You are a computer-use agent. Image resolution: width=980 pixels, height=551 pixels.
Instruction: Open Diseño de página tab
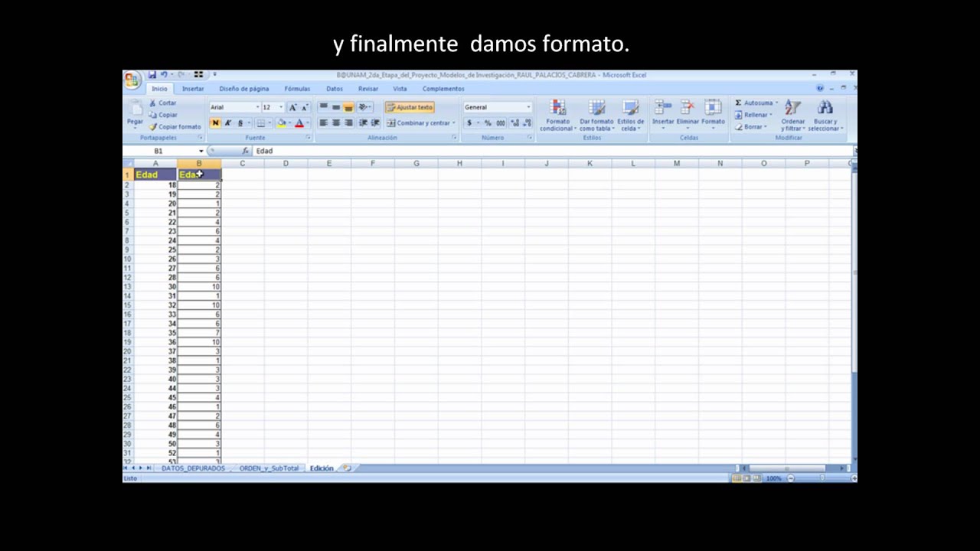(244, 89)
